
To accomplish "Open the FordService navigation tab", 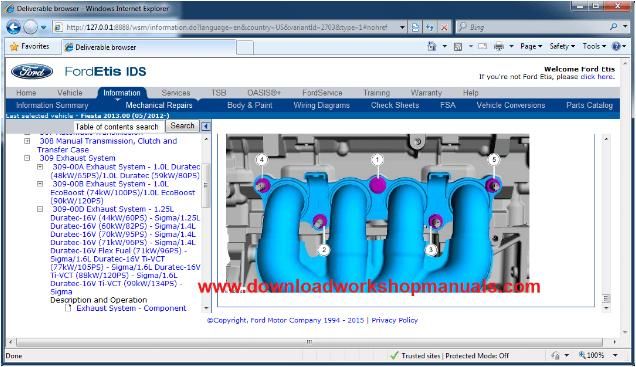I will tap(322, 93).
